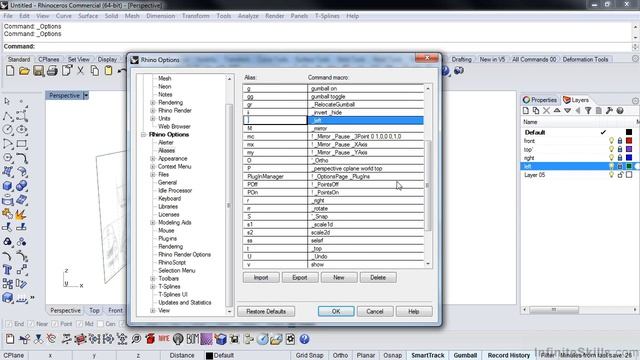
Task: Toggle the End osnap checkbox
Action: 9,324
